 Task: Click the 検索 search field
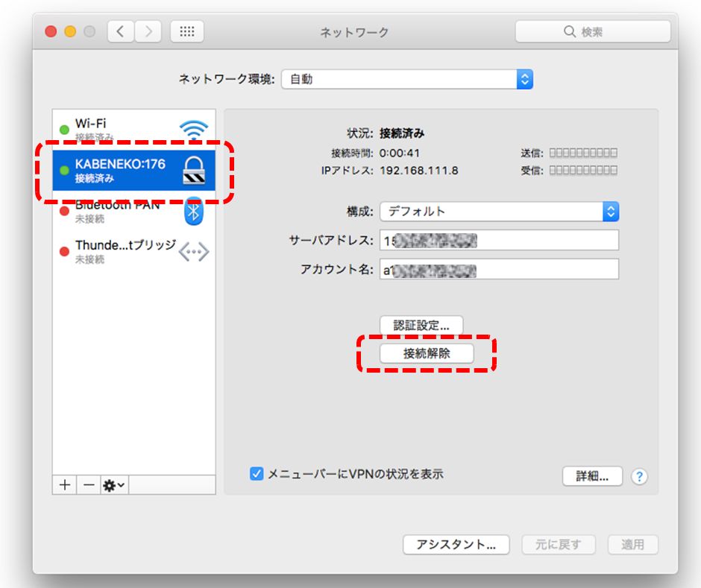pos(592,32)
